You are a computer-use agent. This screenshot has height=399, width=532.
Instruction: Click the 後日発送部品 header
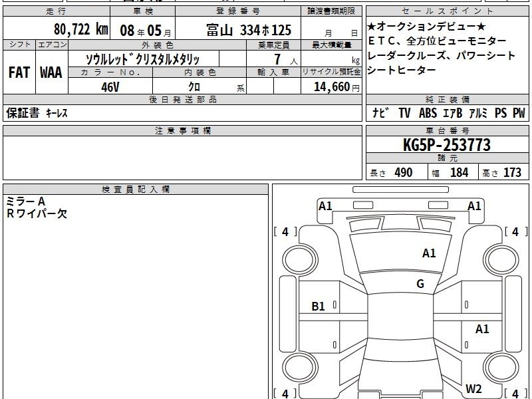coord(182,99)
